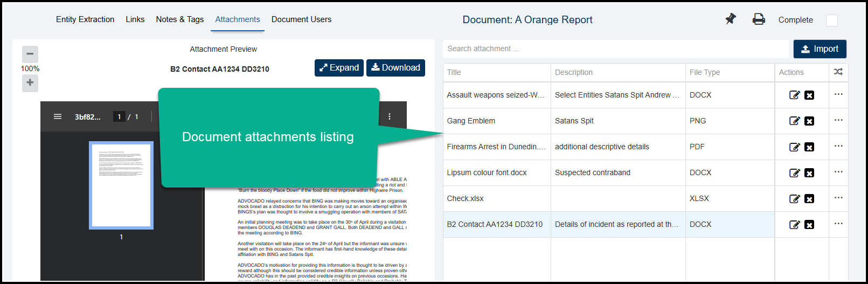Edit the Gang Emblem attachment
The image size is (868, 284).
794,121
